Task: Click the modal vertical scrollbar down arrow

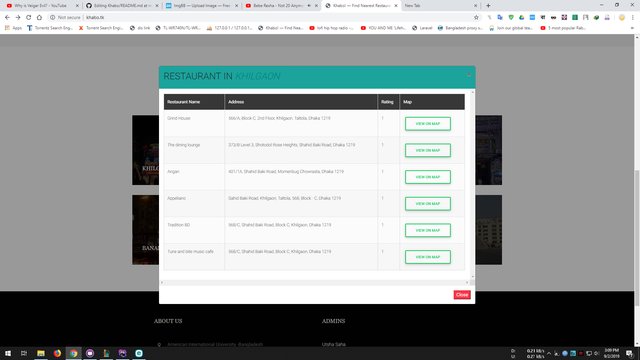Action: [473, 276]
